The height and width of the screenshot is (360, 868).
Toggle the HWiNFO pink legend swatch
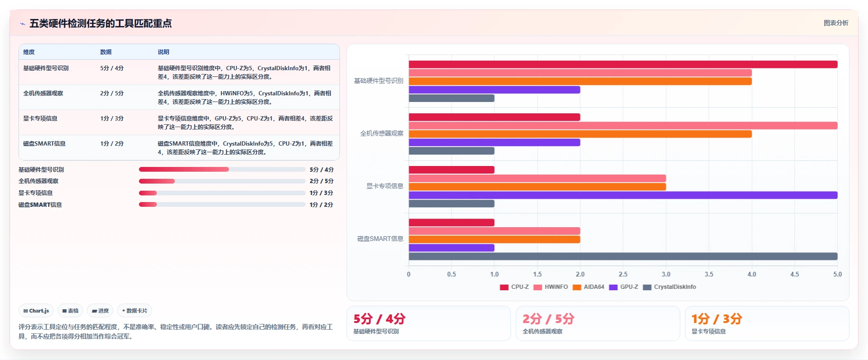click(538, 287)
